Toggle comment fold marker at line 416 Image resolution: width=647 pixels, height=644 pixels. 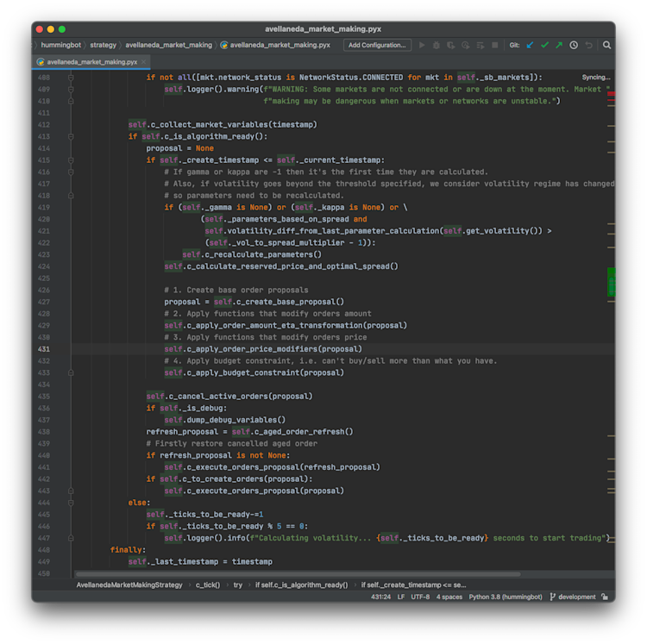71,172
